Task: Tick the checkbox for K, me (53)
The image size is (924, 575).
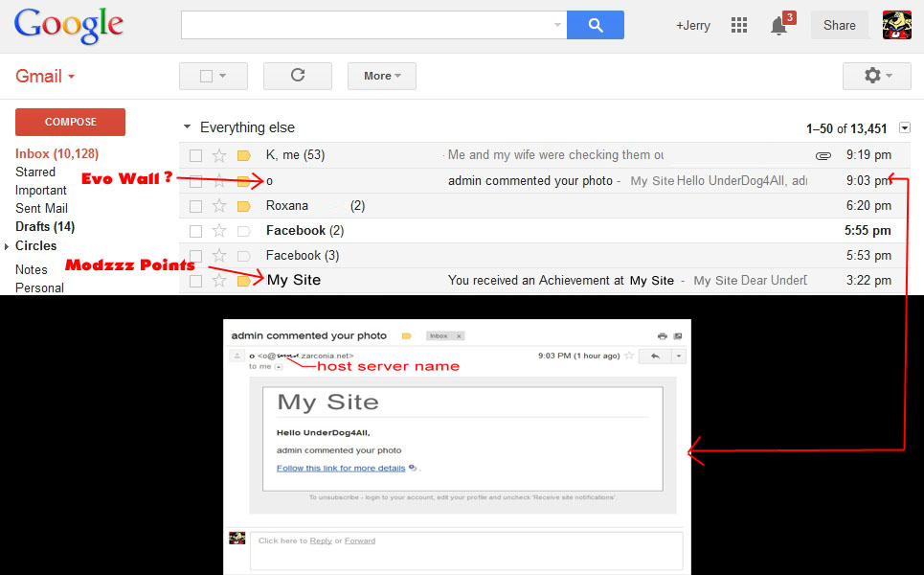Action: click(x=195, y=155)
